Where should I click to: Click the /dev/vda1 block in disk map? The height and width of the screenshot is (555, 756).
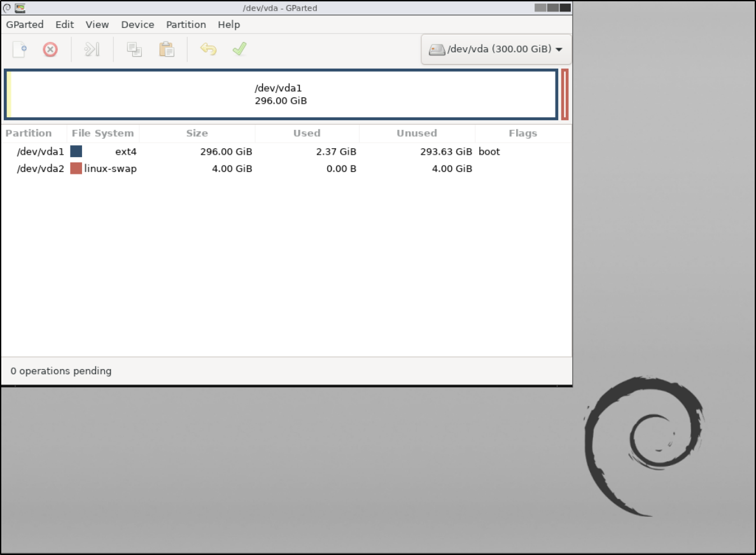click(x=281, y=94)
